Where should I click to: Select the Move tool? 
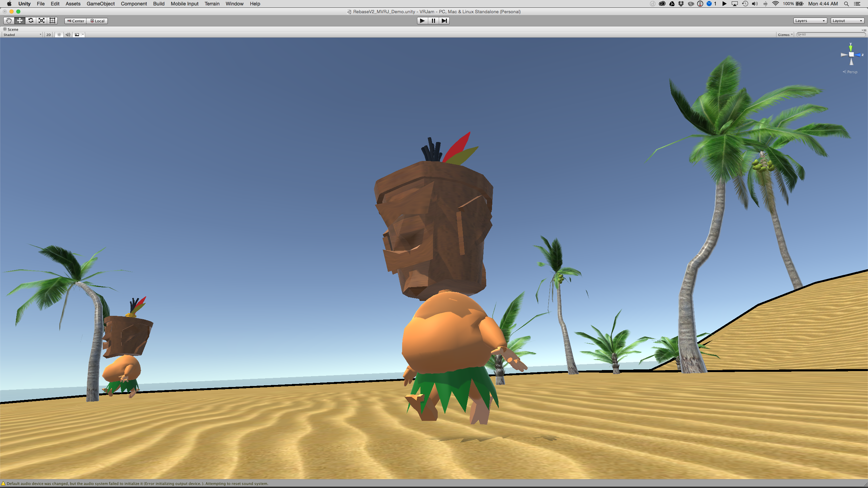20,21
